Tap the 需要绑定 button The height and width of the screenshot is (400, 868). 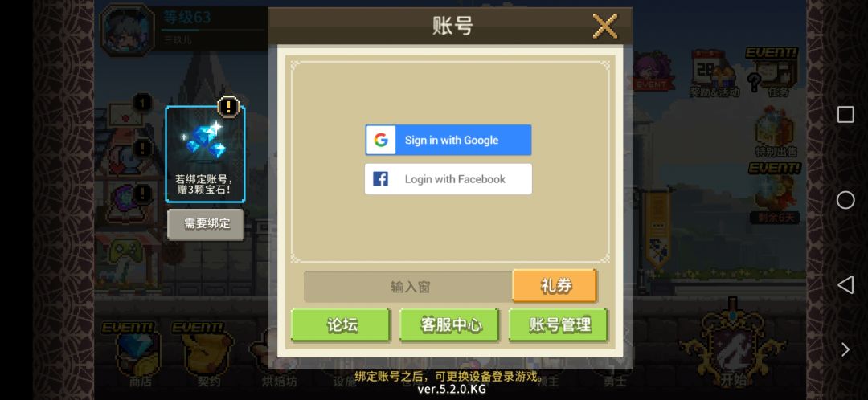tap(206, 224)
